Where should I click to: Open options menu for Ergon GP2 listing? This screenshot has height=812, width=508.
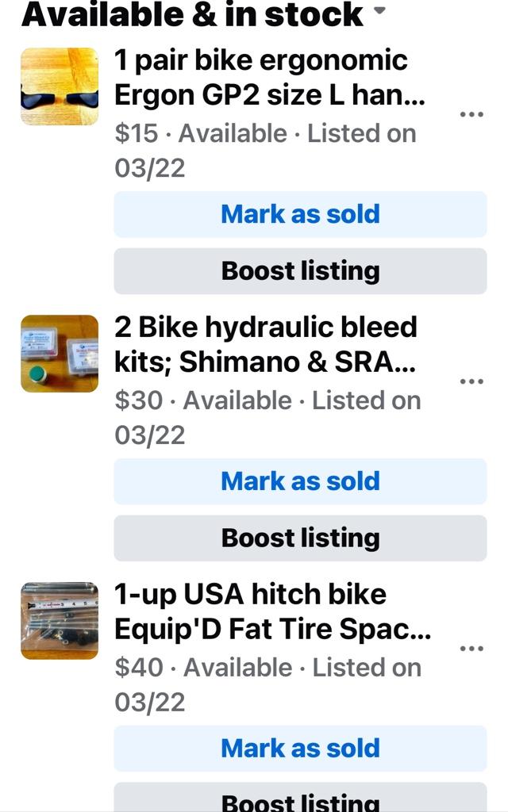tap(471, 115)
